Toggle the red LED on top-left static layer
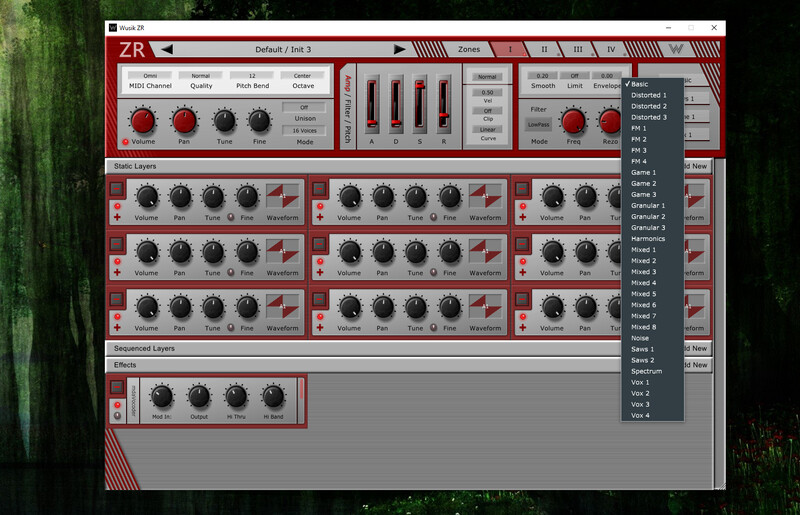The height and width of the screenshot is (515, 800). [117, 206]
